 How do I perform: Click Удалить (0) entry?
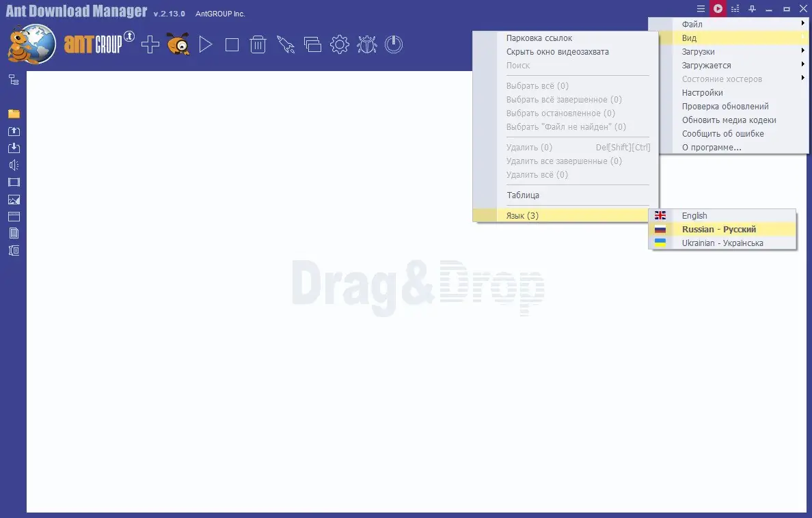tap(565, 147)
